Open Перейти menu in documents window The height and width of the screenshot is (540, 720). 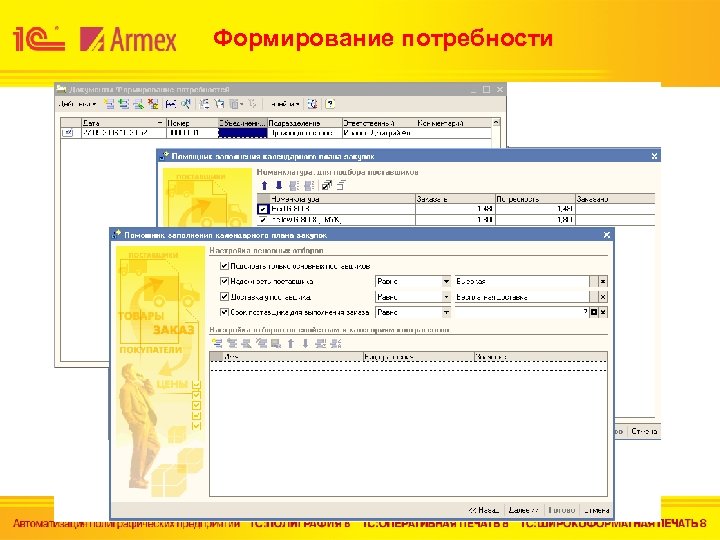coord(285,104)
